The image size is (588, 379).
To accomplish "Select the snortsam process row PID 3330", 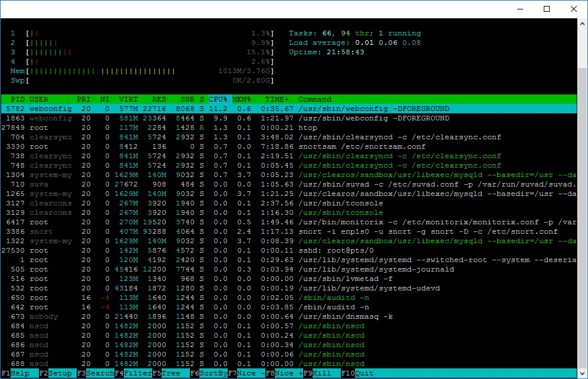I will 289,146.
